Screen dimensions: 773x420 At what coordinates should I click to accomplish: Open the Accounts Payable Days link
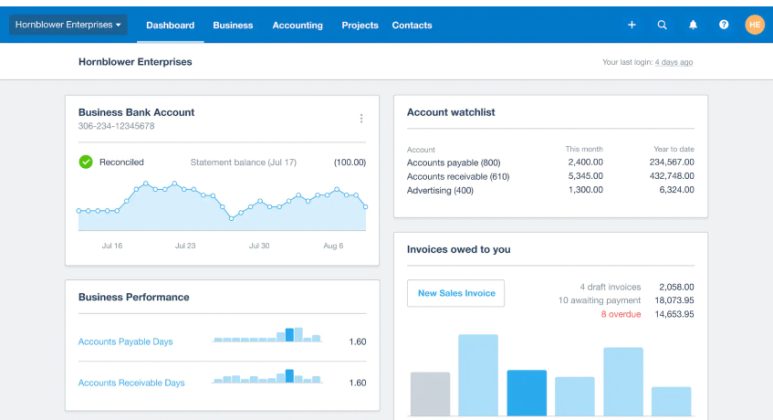coord(125,342)
